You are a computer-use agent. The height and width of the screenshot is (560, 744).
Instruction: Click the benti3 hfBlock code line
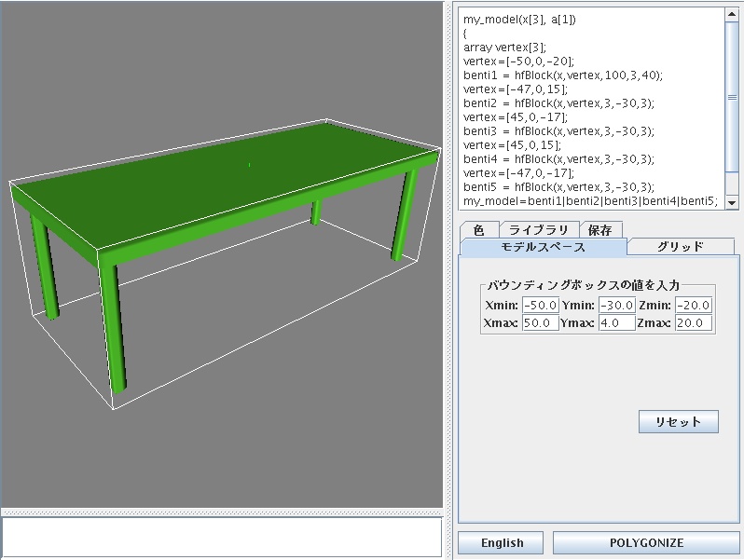[x=559, y=130]
